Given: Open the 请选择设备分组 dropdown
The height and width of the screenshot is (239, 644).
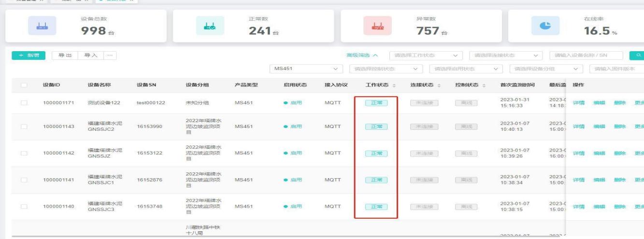Looking at the screenshot, I should pyautogui.click(x=540, y=69).
